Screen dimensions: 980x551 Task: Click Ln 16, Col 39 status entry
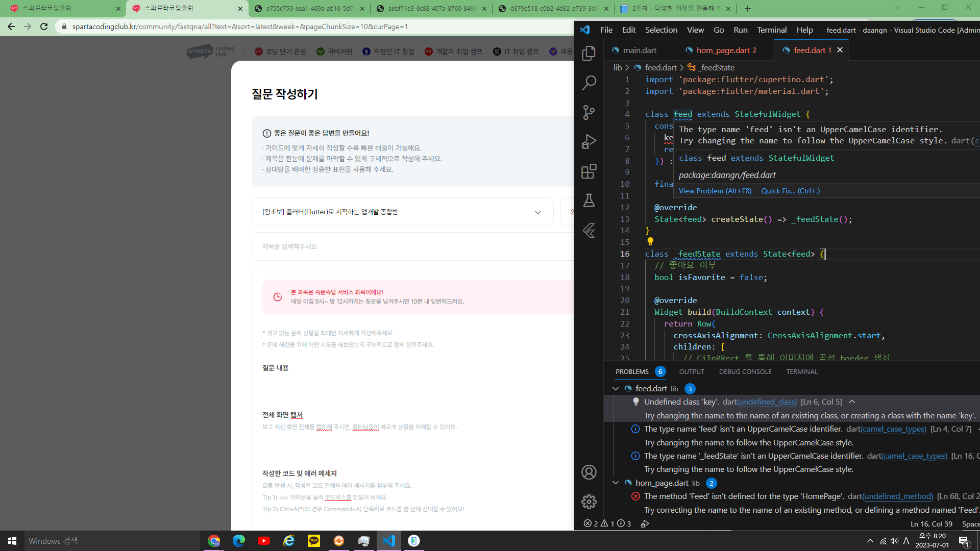(931, 524)
